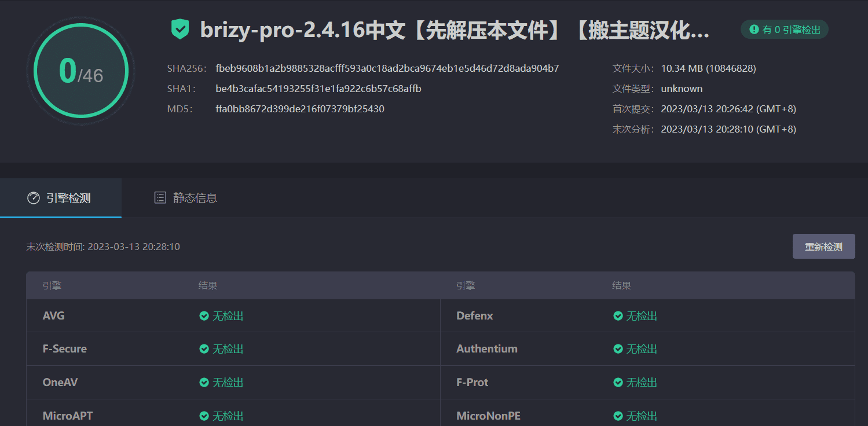Image resolution: width=868 pixels, height=426 pixels.
Task: Click the OneAV engine name
Action: tap(60, 383)
